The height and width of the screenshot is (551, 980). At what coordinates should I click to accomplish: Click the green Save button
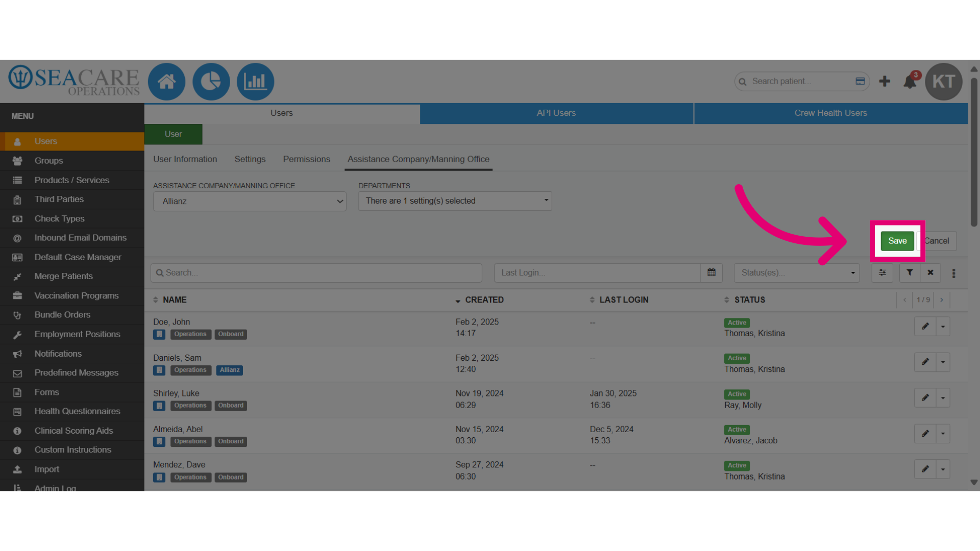coord(897,241)
